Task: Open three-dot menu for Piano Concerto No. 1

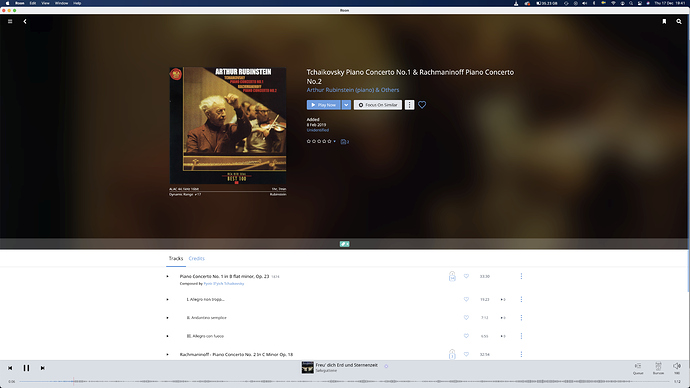Action: 521,276
